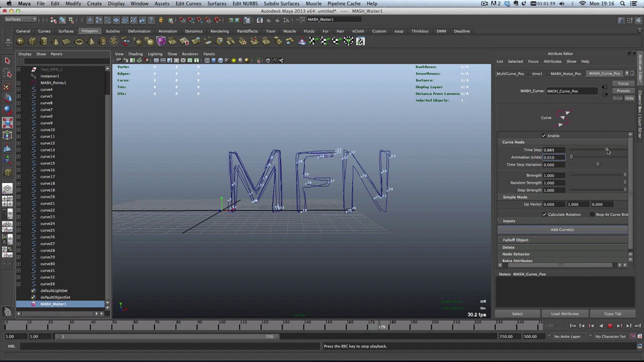The height and width of the screenshot is (362, 644).
Task: Select the arrow Select tool
Action: coord(8,61)
